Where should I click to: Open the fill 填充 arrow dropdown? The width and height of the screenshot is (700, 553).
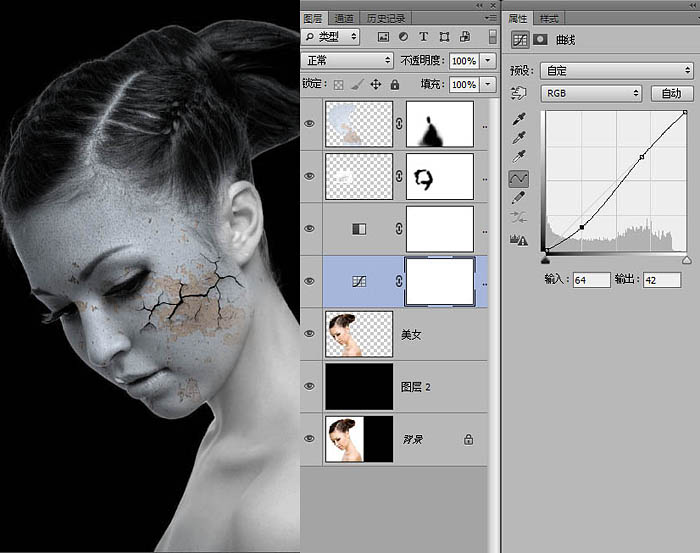(x=488, y=84)
